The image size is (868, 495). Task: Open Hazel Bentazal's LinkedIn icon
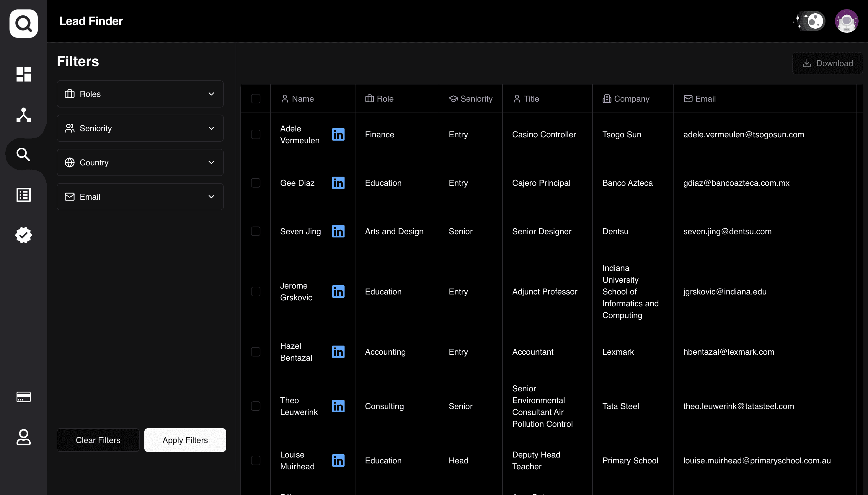[x=338, y=351]
